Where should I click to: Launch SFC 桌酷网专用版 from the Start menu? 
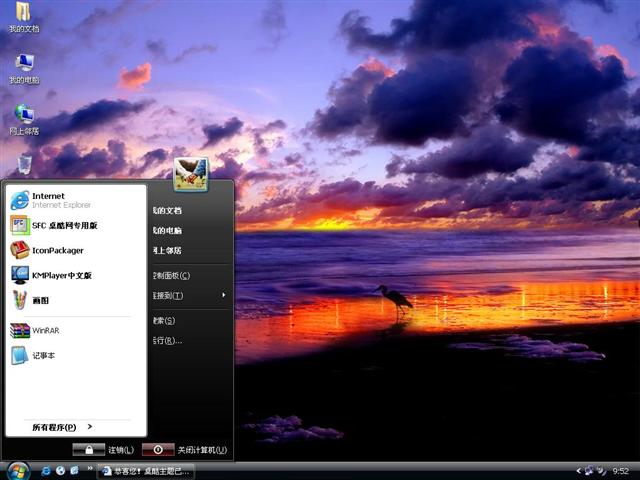tap(76, 225)
